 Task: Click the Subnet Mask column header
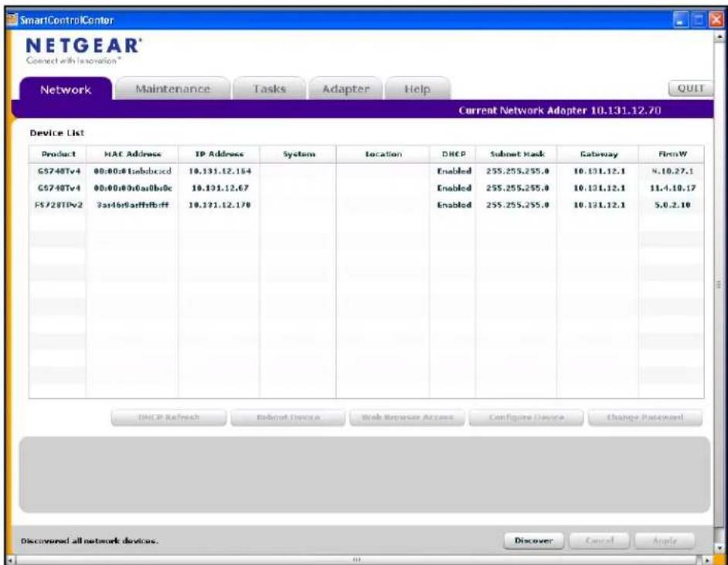pyautogui.click(x=517, y=154)
